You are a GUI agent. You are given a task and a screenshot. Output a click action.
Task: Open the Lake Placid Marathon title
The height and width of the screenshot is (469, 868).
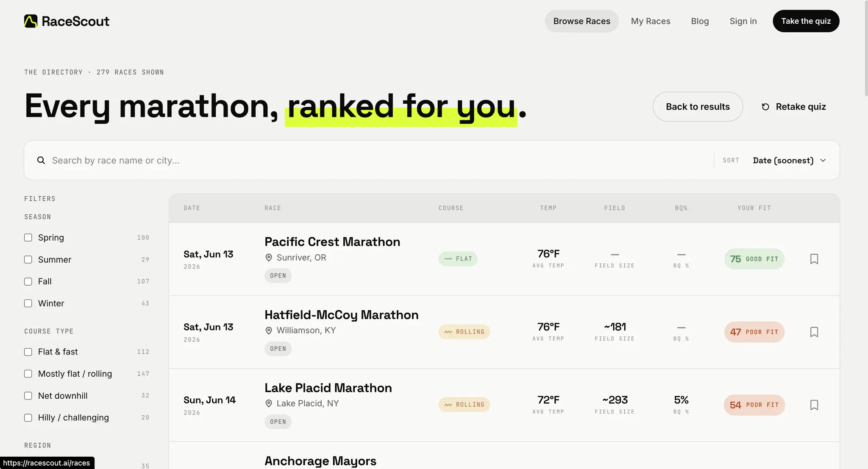click(328, 388)
